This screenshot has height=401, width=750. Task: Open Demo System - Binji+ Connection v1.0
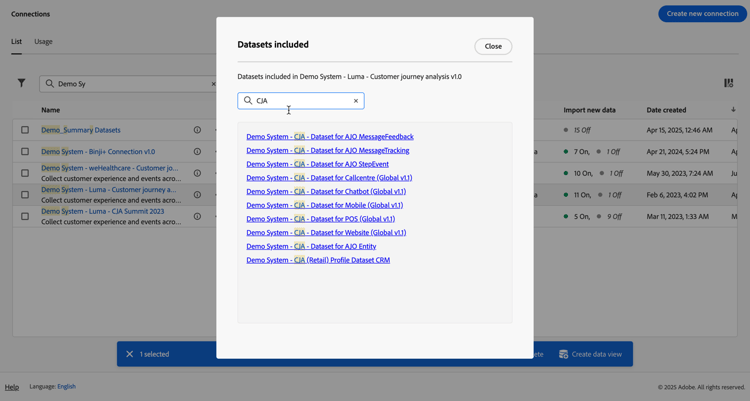[x=98, y=152]
